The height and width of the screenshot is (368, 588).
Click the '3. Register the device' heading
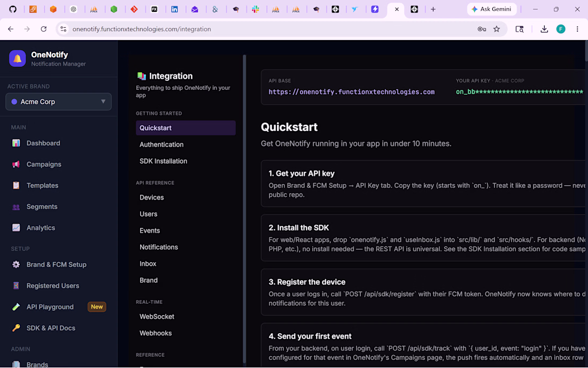pyautogui.click(x=307, y=282)
